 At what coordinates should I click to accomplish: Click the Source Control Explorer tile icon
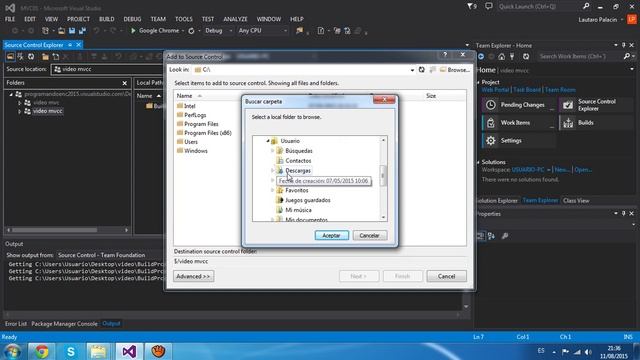pos(568,105)
